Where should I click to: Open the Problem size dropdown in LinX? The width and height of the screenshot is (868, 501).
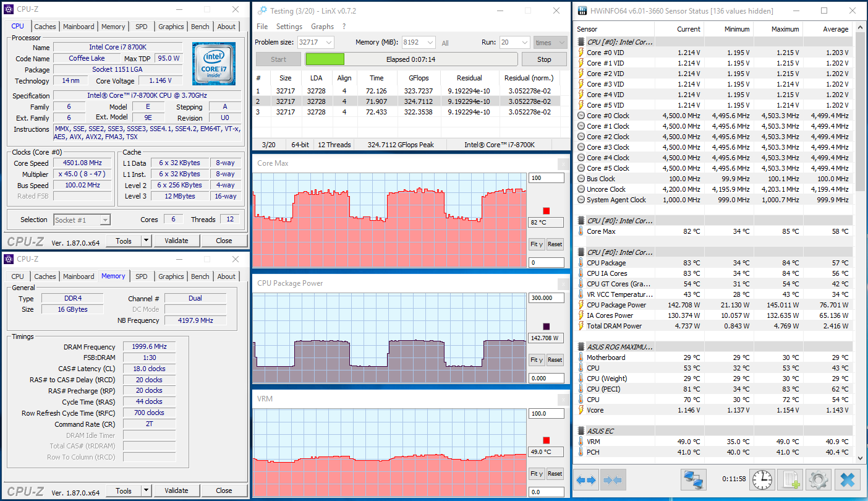click(x=328, y=43)
